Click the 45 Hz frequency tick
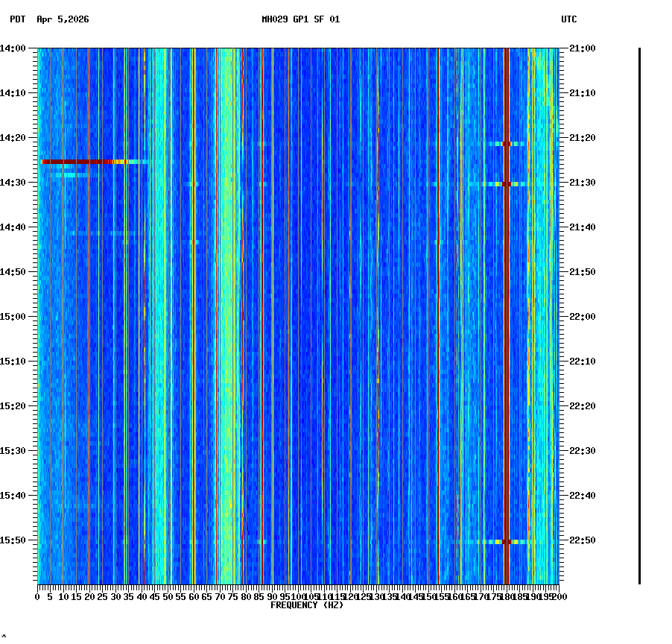The width and height of the screenshot is (672, 644). (x=153, y=596)
